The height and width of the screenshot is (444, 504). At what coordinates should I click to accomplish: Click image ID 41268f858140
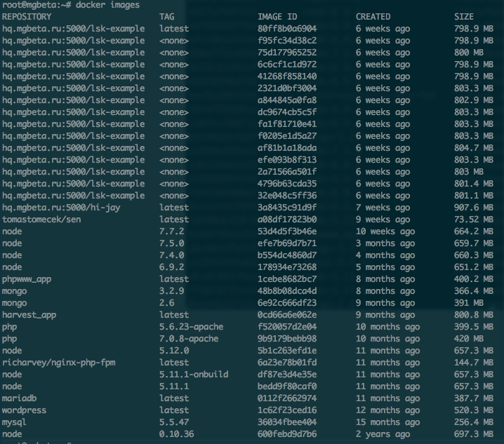click(287, 76)
